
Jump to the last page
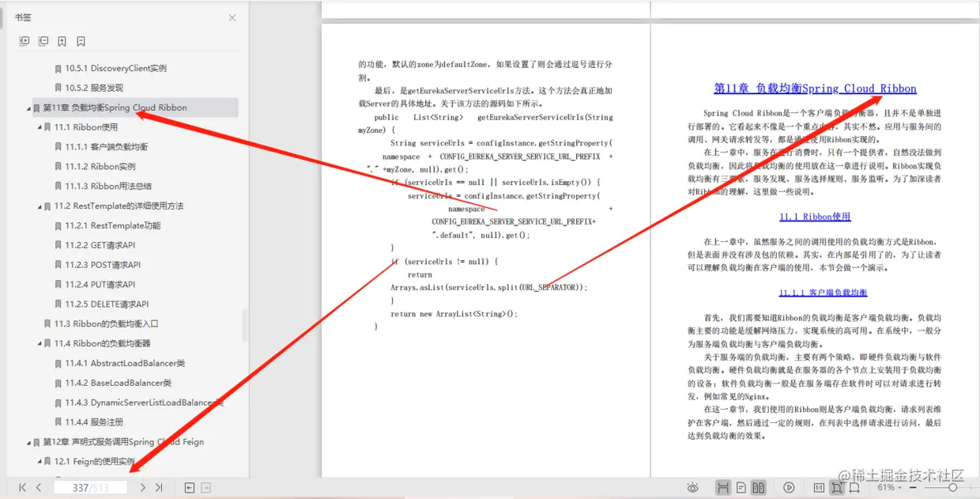point(158,488)
